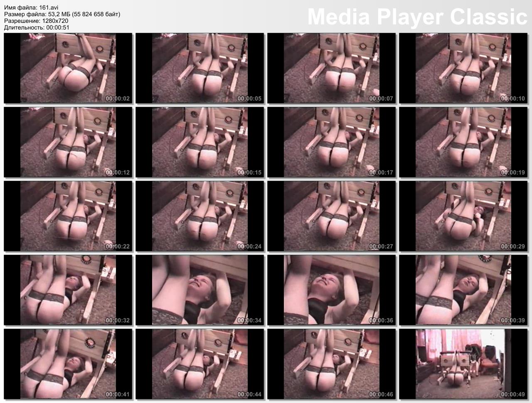Open the frame timestamped 00:00:22
Image resolution: width=532 pixels, height=403 pixels.
tap(68, 216)
